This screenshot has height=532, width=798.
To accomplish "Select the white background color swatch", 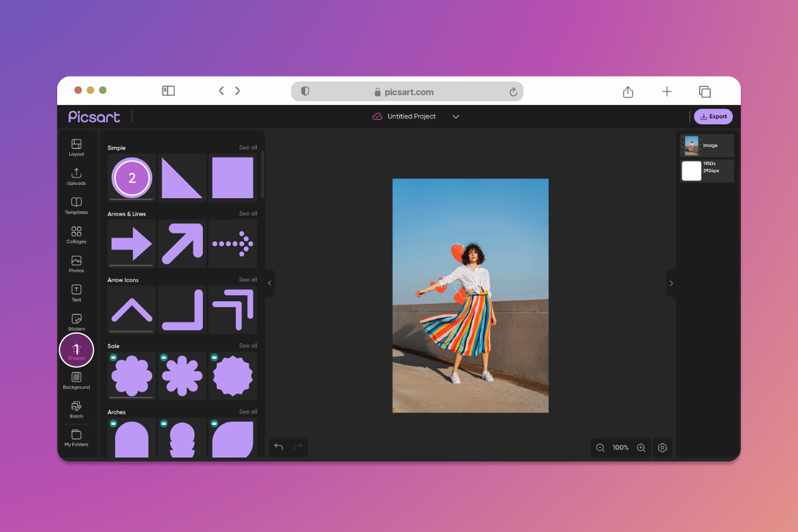I will click(691, 171).
